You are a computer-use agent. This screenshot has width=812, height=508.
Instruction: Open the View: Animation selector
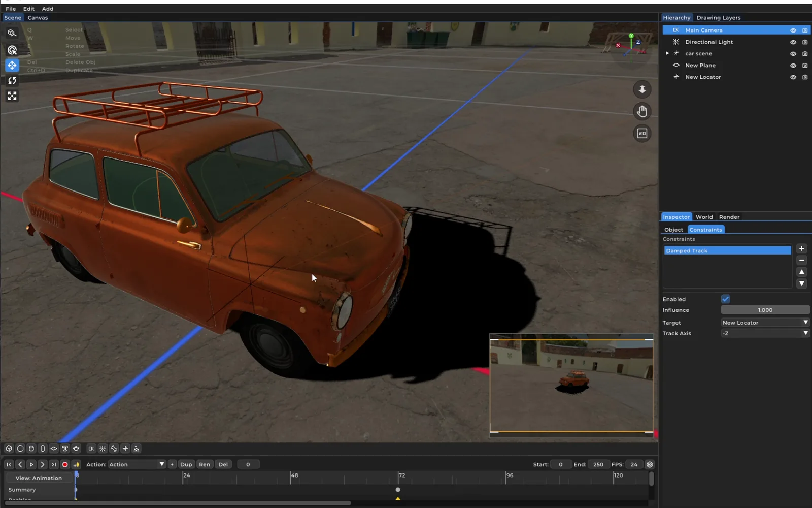tap(39, 478)
